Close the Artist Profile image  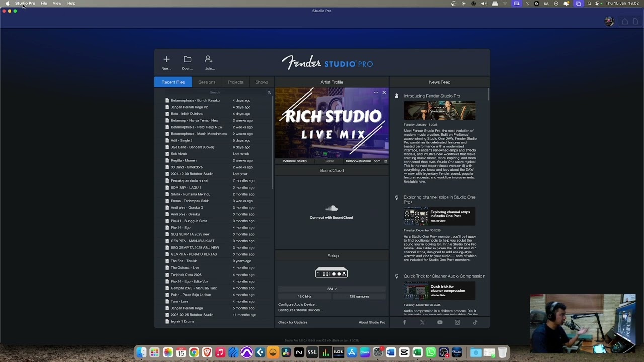point(384,92)
